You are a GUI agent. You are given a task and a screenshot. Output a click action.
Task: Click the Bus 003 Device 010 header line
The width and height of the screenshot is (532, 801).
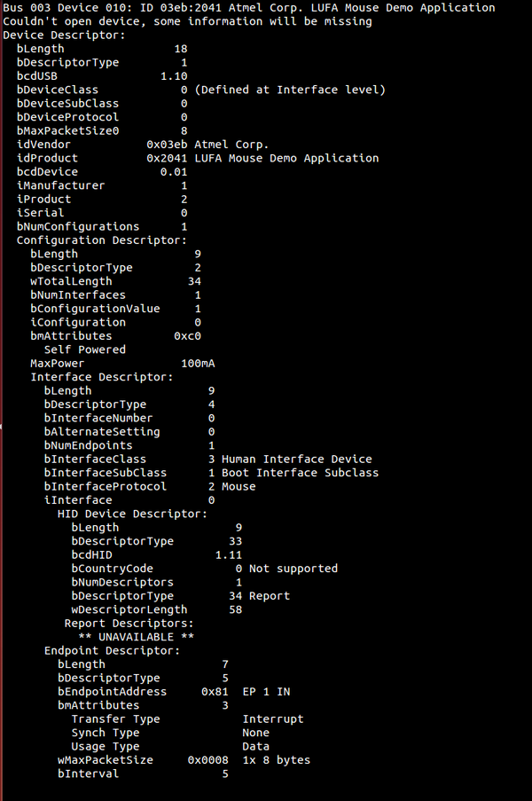(249, 8)
